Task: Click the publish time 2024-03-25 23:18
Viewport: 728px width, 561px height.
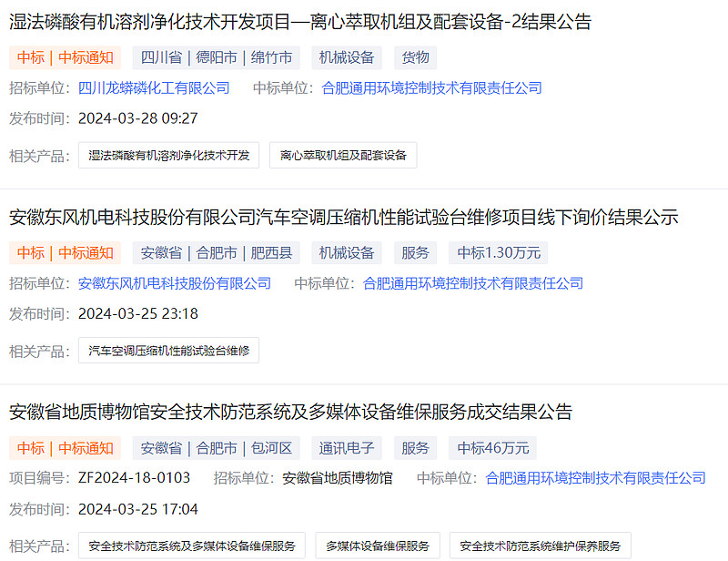Action: 138,313
